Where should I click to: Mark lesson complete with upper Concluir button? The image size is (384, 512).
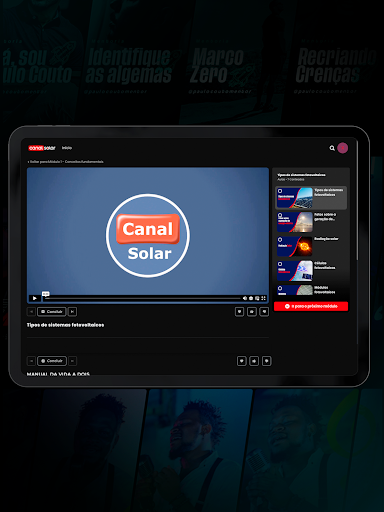click(x=52, y=312)
